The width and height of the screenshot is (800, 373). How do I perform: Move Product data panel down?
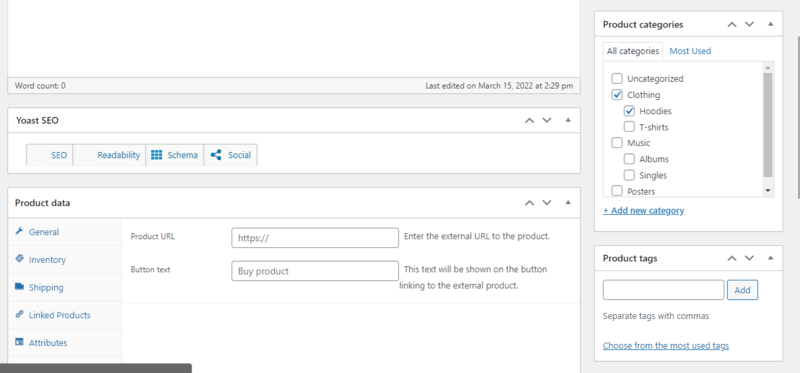tap(547, 203)
